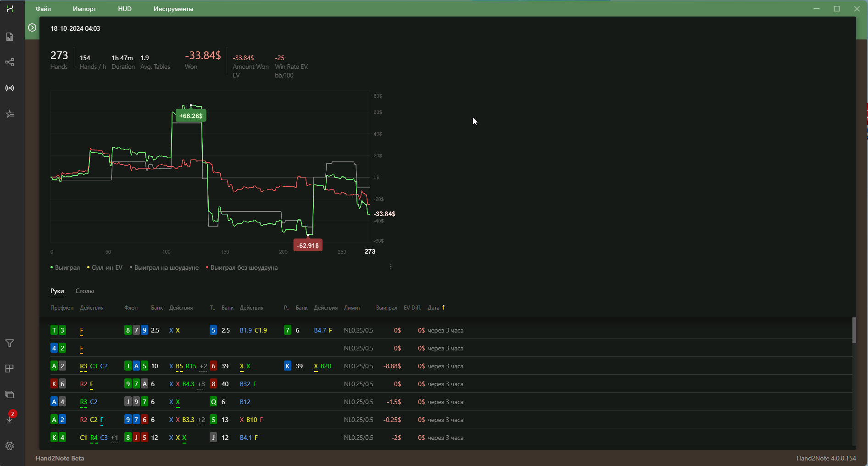Viewport: 868px width, 466px height.
Task: Open settings gear in sidebar
Action: [10, 446]
